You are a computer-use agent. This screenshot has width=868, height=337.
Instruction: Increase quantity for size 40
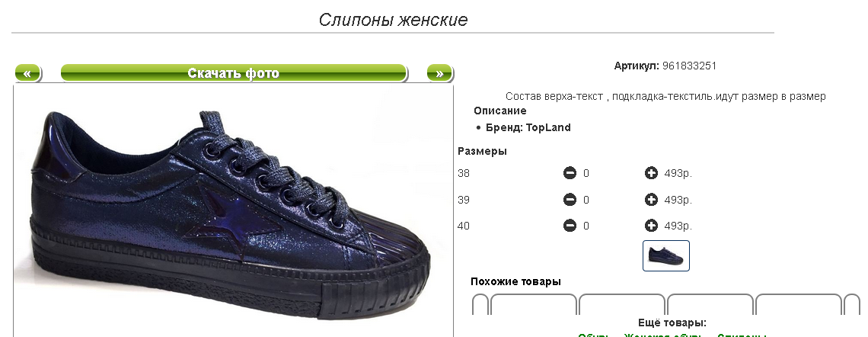click(651, 226)
